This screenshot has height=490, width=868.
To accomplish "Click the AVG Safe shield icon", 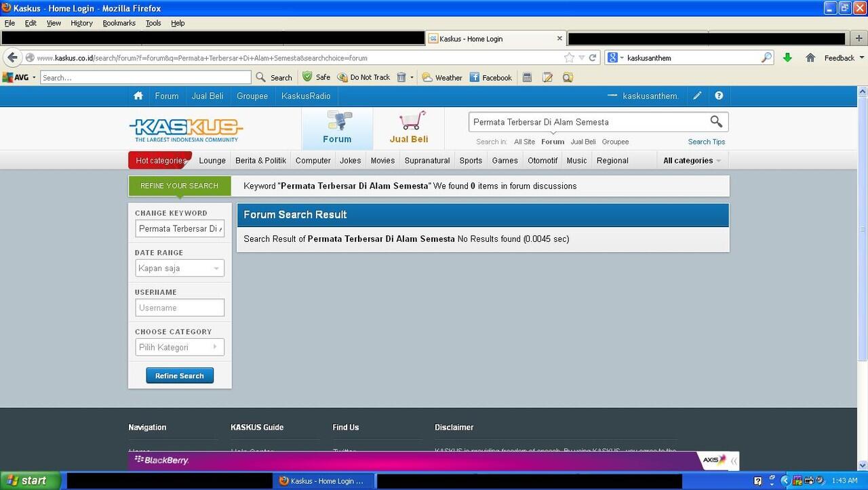I will tap(307, 77).
